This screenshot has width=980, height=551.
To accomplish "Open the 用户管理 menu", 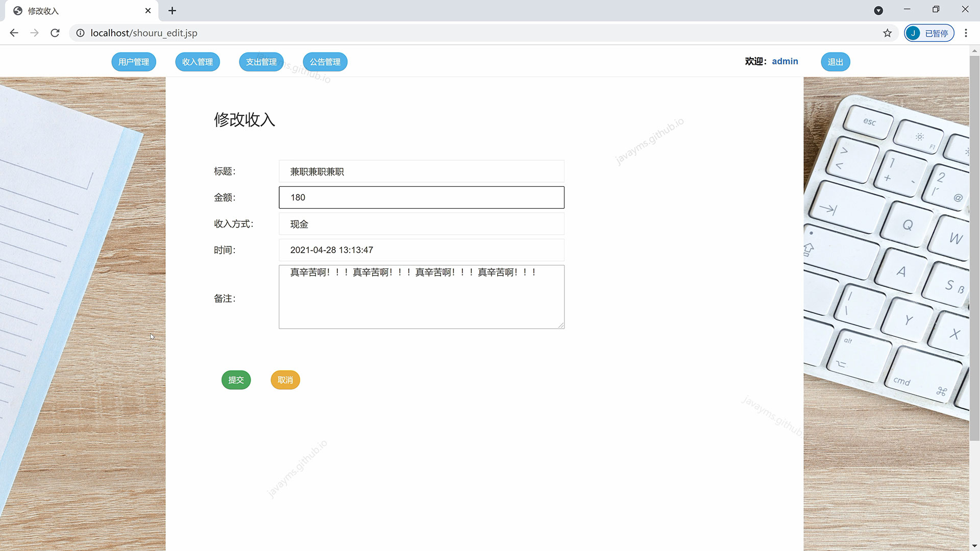I will pyautogui.click(x=134, y=62).
